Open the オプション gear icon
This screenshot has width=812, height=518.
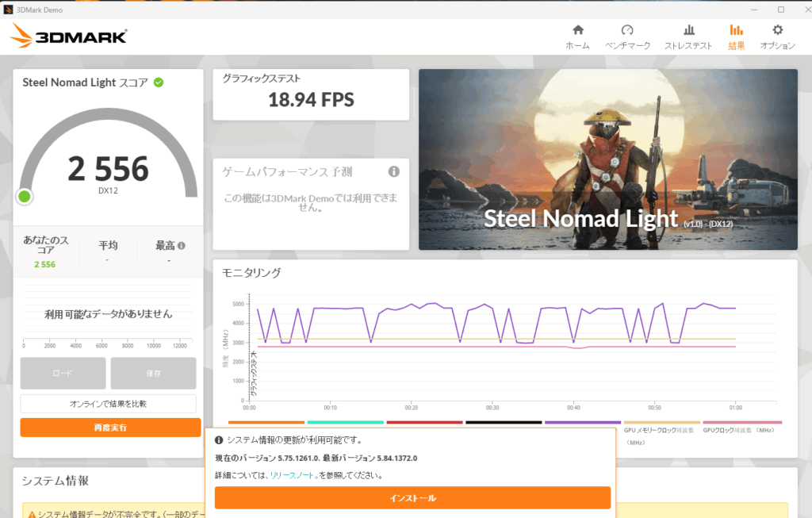pos(777,30)
